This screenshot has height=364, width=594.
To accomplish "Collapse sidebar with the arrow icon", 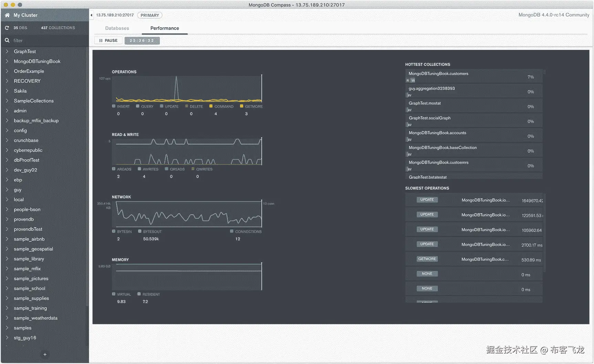I will [x=91, y=15].
